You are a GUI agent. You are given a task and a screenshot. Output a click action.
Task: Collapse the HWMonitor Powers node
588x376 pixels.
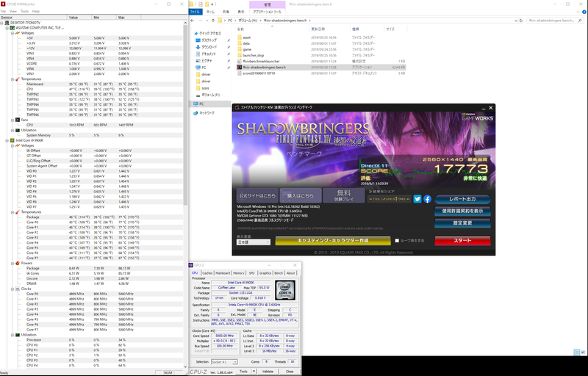point(12,264)
